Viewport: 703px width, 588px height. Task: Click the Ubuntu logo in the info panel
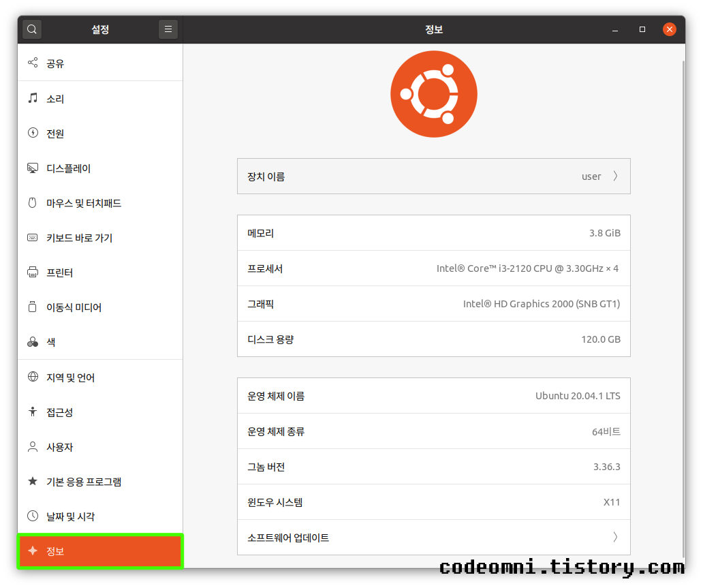[433, 94]
